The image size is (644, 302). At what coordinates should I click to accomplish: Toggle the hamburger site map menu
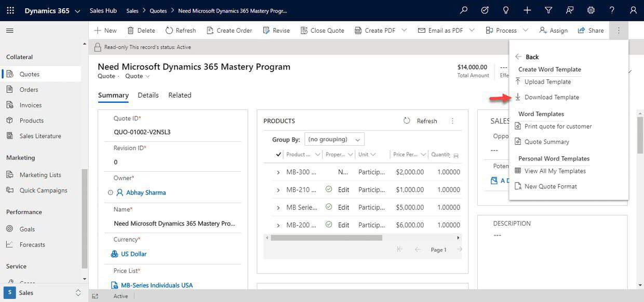[9, 31]
